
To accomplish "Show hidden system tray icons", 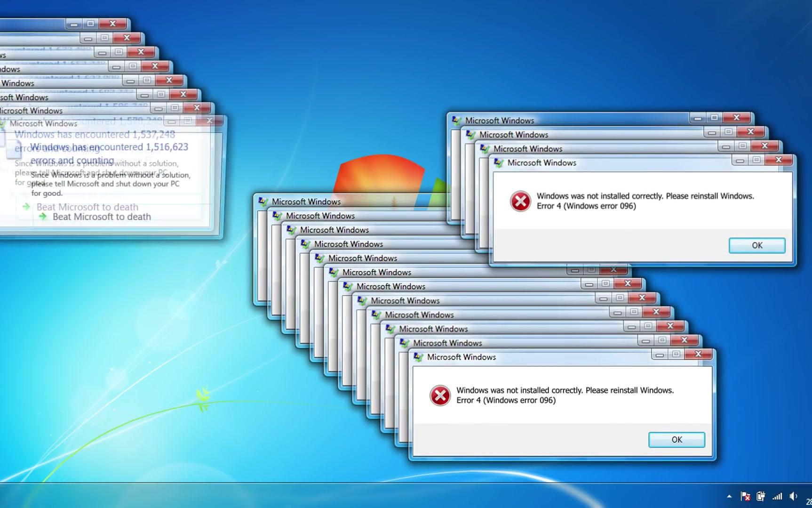I will (729, 496).
